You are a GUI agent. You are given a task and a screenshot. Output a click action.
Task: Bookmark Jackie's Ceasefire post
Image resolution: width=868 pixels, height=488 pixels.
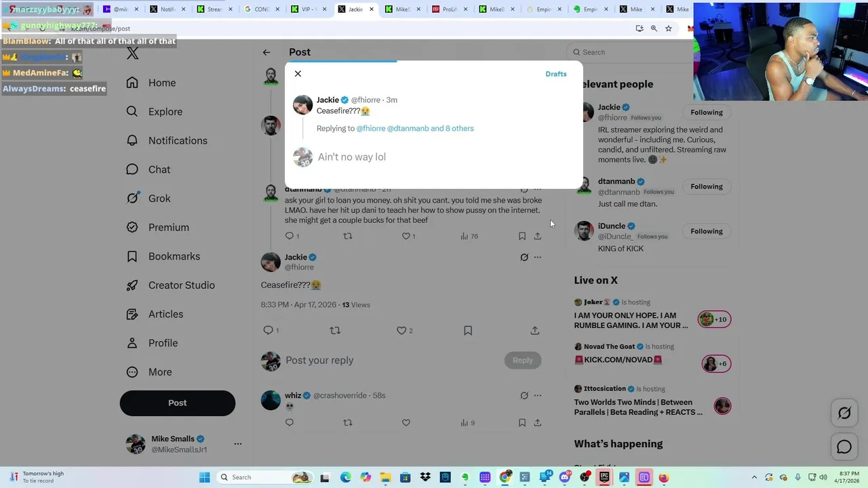coord(468,330)
